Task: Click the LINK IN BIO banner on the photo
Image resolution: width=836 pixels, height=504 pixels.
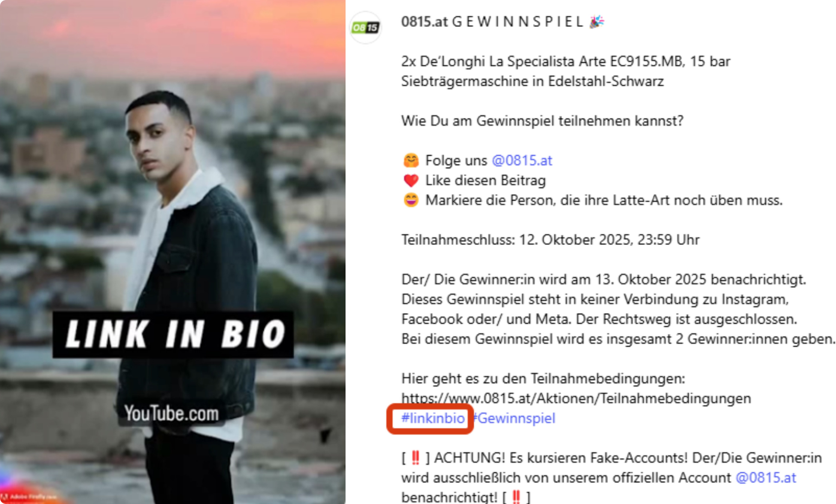Action: [173, 335]
